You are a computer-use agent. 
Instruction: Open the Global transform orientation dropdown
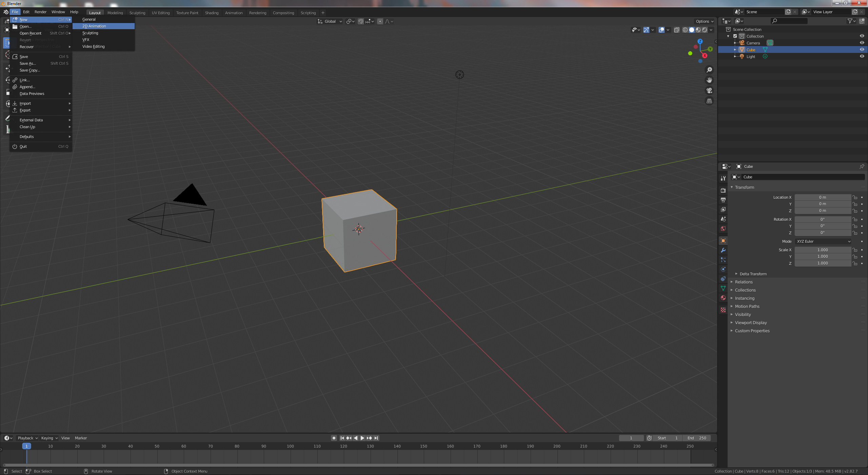330,21
